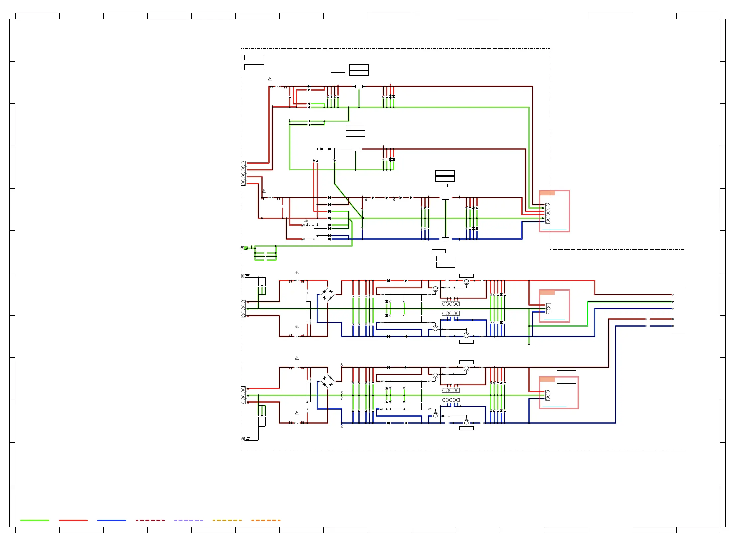Click the top-right pink highlighted connector box
Screen dimensions: 754x560
(555, 211)
